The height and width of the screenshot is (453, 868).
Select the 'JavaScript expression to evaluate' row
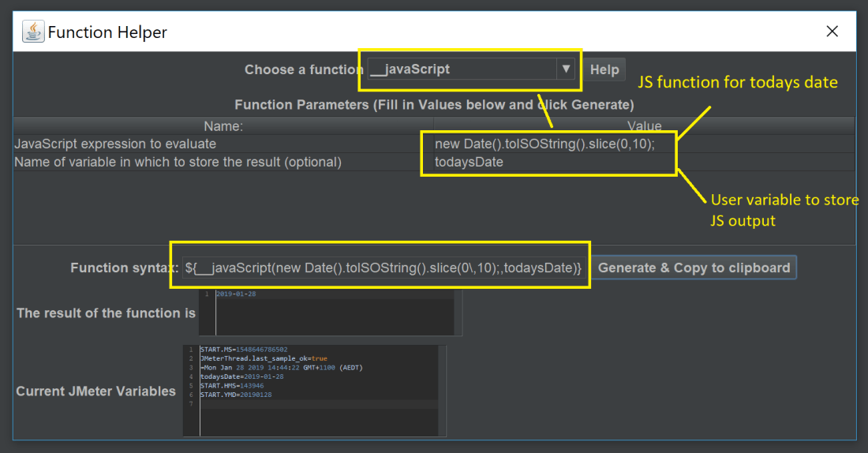pyautogui.click(x=434, y=144)
